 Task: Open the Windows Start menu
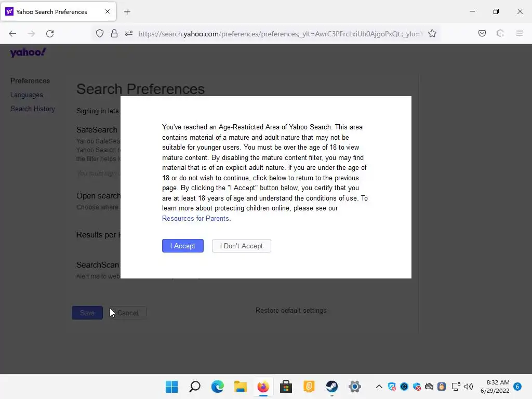171,387
